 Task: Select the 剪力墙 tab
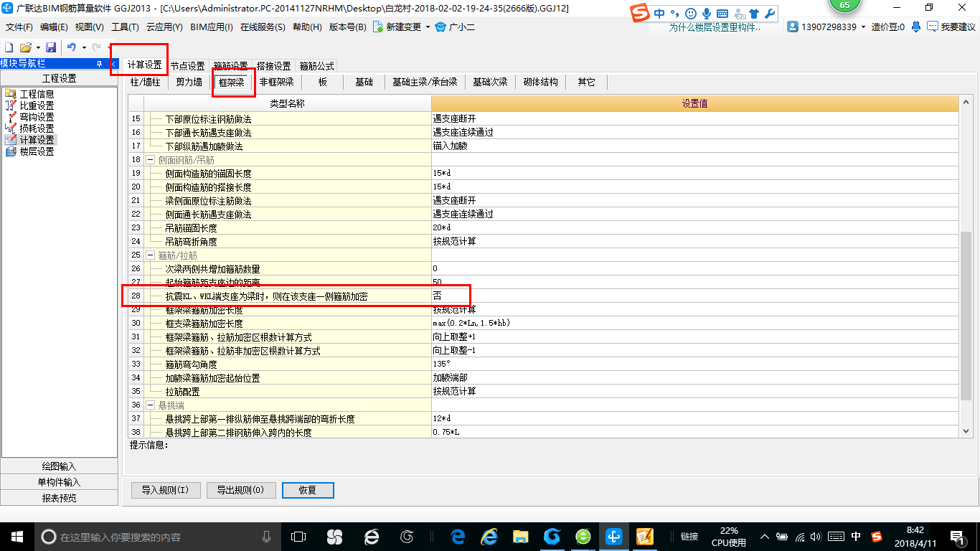click(x=189, y=82)
